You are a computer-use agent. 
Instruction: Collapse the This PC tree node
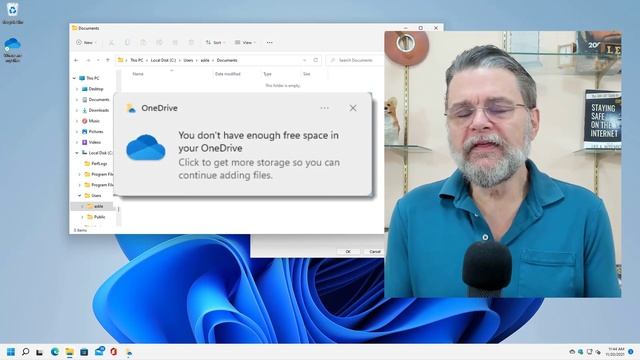tap(74, 78)
